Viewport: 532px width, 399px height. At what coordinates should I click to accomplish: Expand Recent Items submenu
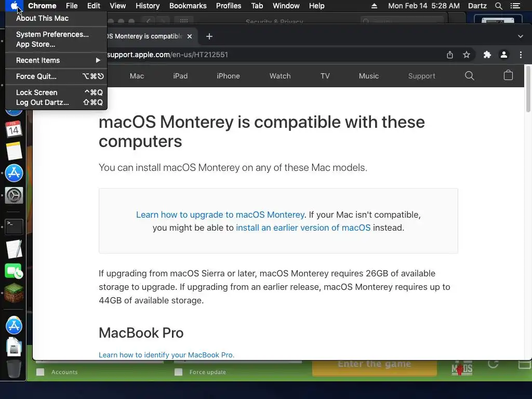[56, 60]
